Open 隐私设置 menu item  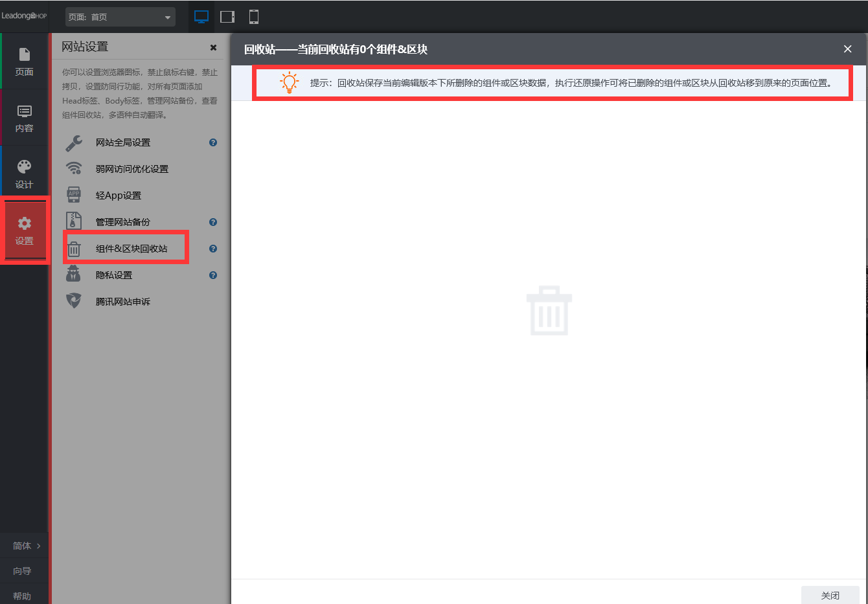point(113,275)
